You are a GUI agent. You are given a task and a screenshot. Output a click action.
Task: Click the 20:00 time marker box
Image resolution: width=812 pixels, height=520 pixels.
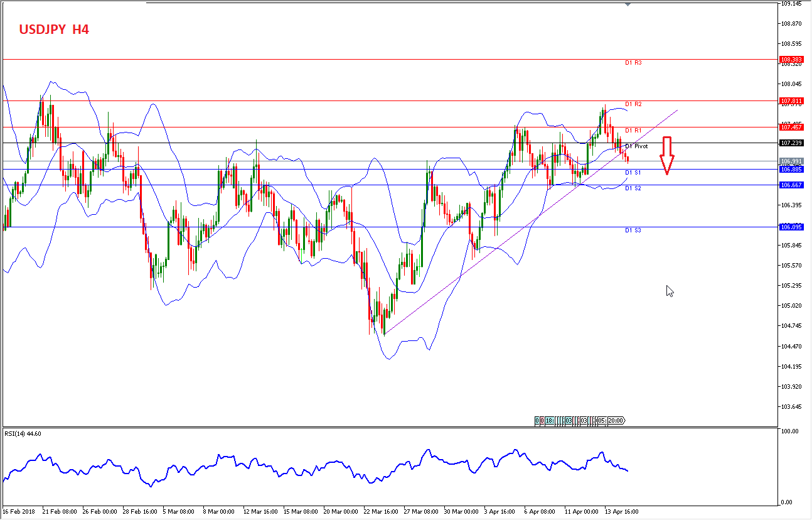[x=616, y=421]
